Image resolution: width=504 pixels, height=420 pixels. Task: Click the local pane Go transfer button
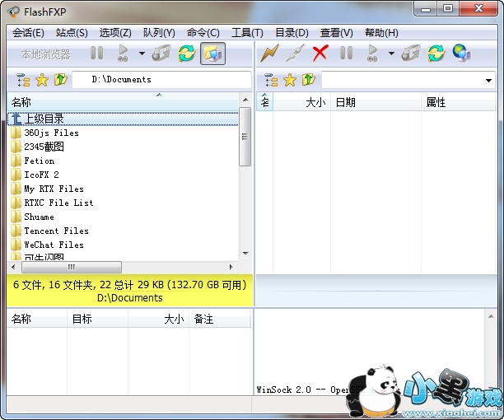click(123, 54)
